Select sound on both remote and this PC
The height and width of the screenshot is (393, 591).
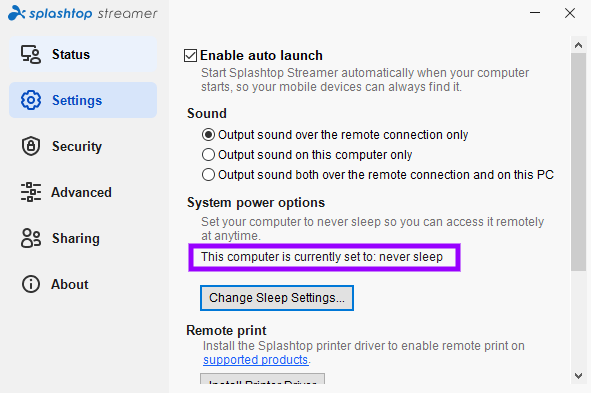pyautogui.click(x=208, y=174)
